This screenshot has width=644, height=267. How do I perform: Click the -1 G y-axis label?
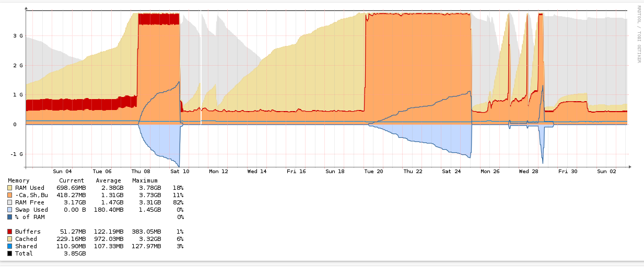click(x=16, y=154)
